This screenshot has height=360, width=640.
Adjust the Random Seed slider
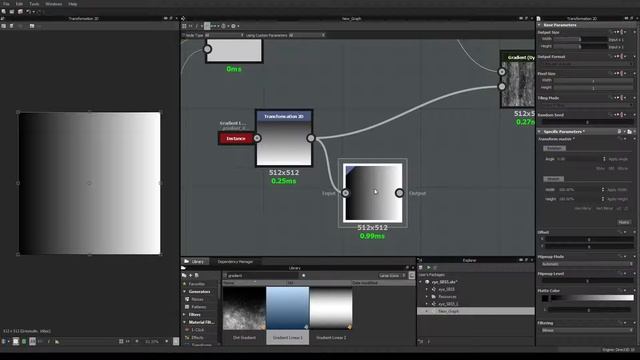(588, 122)
